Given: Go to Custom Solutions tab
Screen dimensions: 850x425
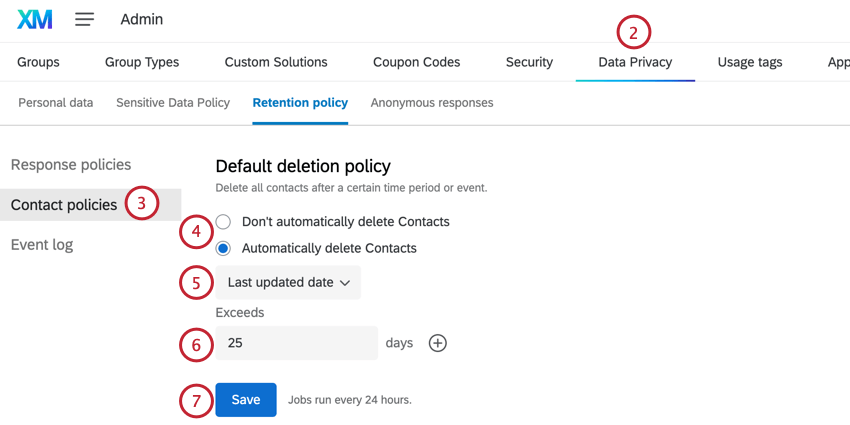Looking at the screenshot, I should click(x=276, y=62).
